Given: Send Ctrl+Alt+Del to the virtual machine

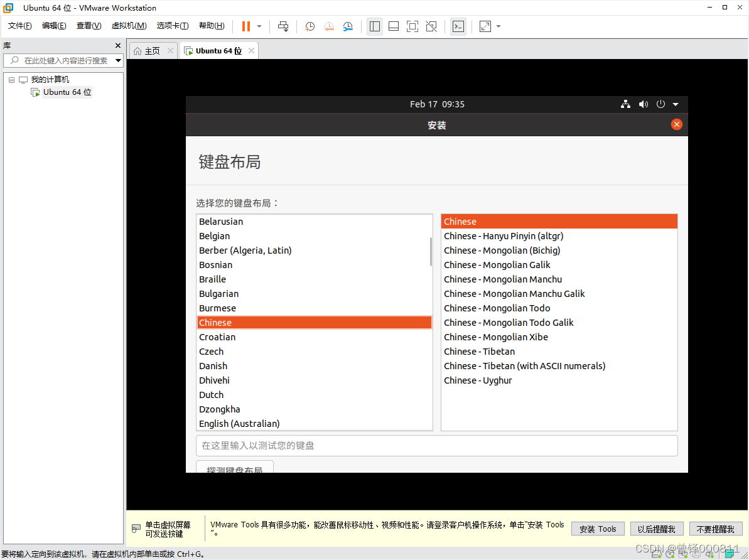Looking at the screenshot, I should click(x=283, y=26).
